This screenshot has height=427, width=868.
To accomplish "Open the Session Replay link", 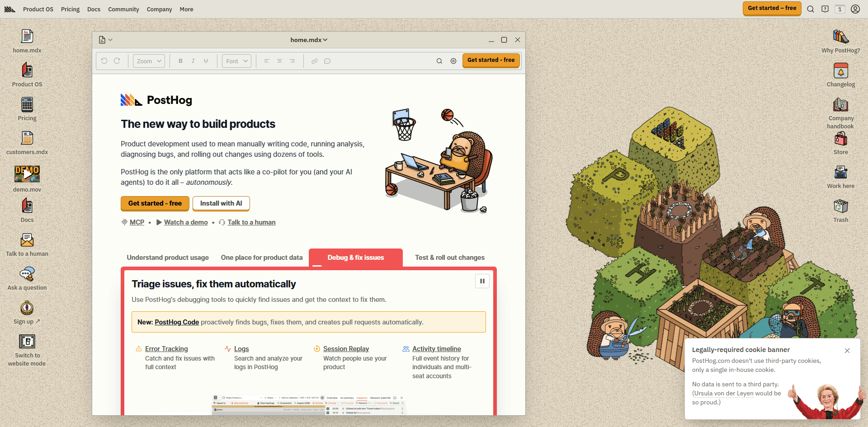I will 346,349.
